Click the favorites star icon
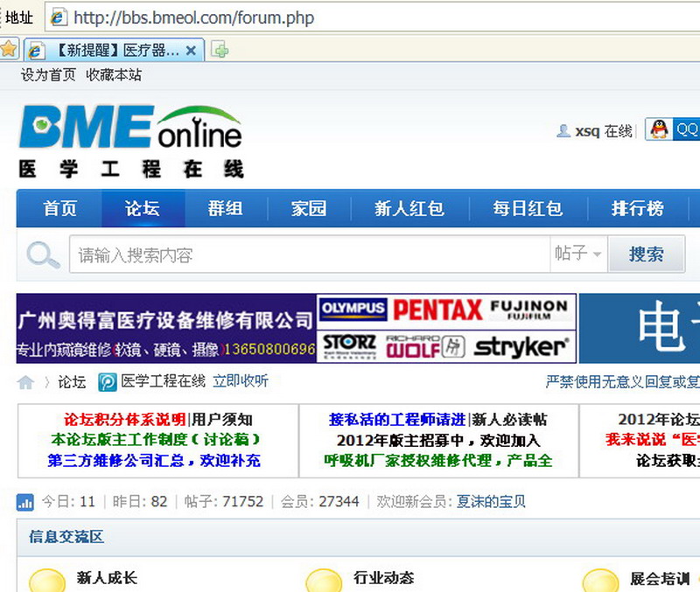700x592 pixels. click(9, 49)
